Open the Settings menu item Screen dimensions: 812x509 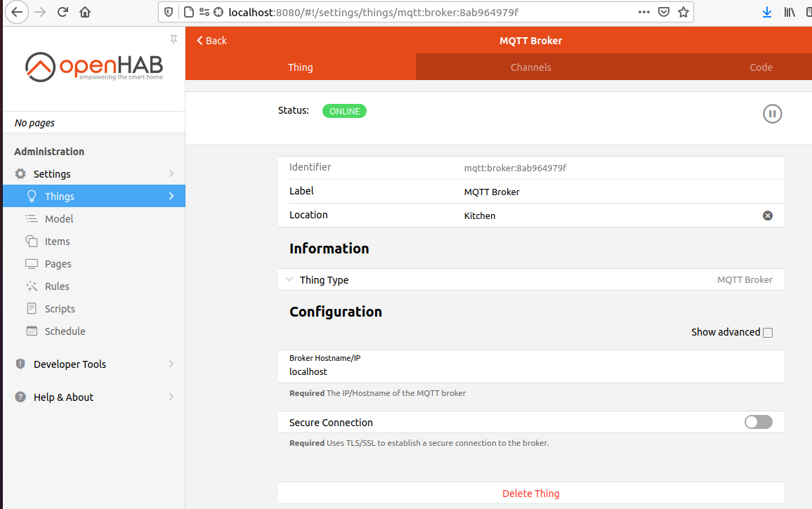[52, 174]
